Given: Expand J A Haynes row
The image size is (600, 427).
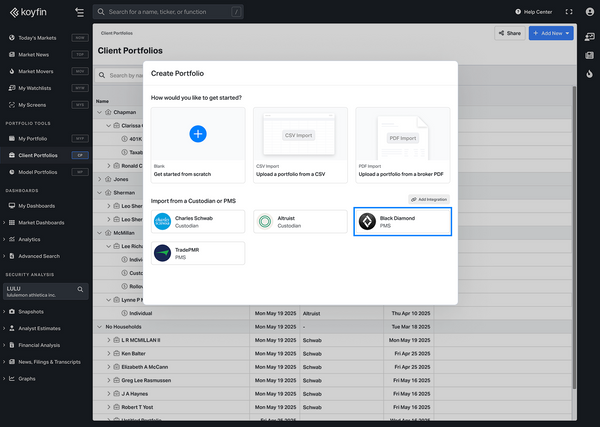Looking at the screenshot, I should (x=109, y=394).
